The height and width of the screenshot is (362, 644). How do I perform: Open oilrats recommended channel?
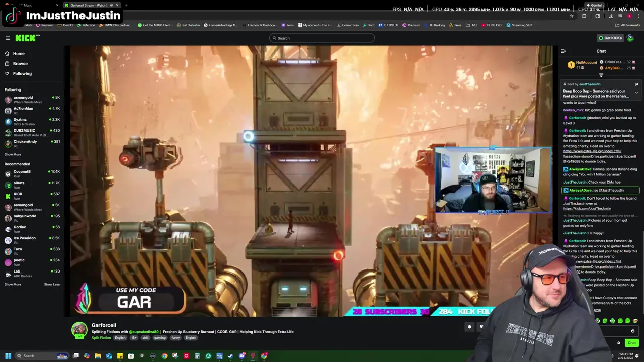pyautogui.click(x=32, y=185)
